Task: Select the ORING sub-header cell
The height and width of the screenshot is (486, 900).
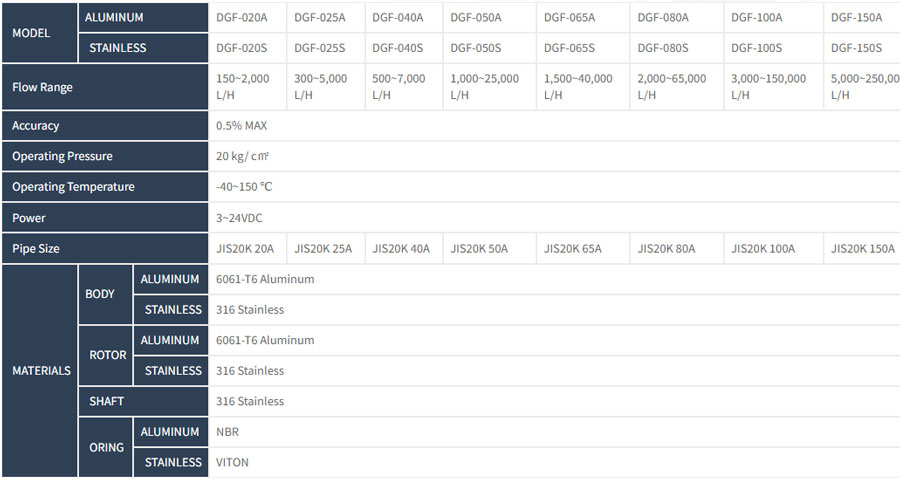Action: pos(106,447)
